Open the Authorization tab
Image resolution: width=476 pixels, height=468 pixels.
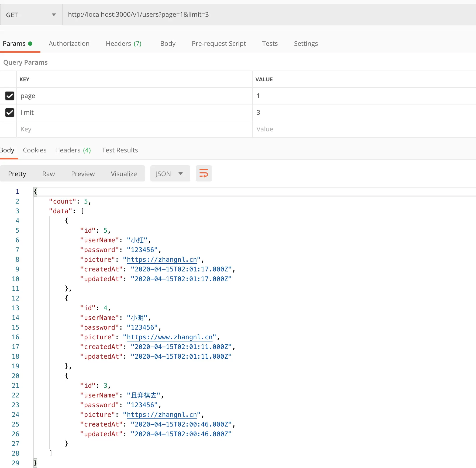coord(69,44)
